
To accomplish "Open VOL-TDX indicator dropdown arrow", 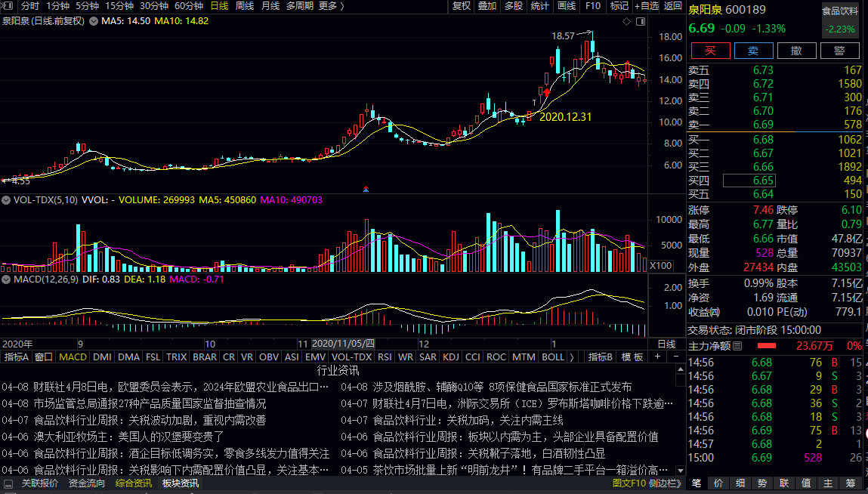I will click(6, 200).
